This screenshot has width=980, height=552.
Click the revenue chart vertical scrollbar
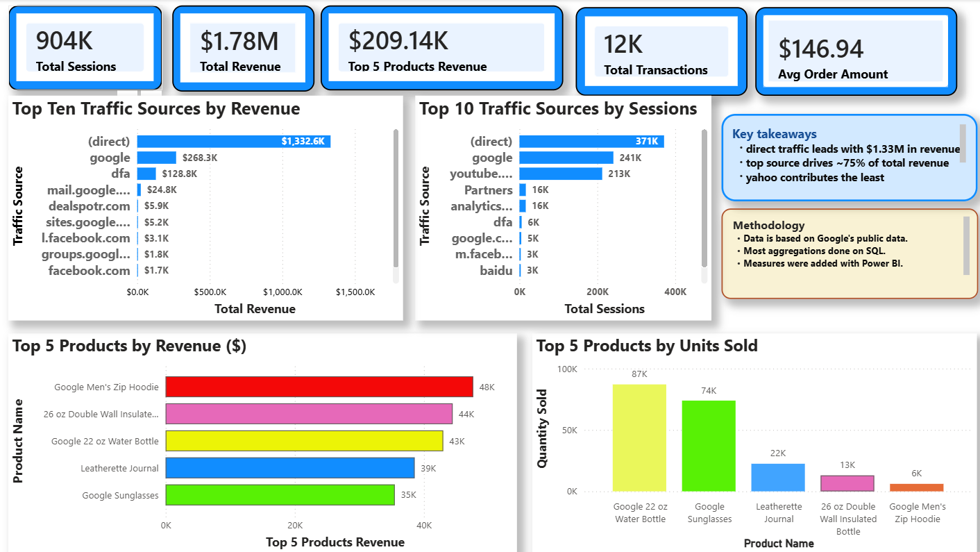pos(396,198)
